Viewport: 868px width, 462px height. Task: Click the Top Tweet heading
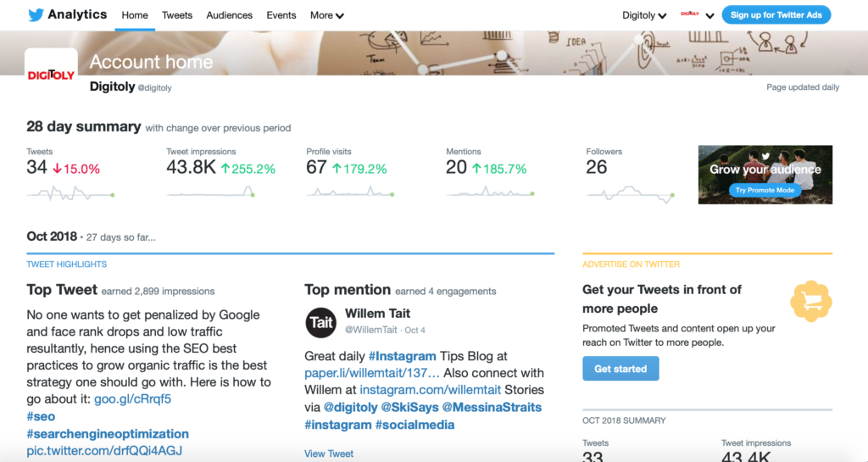tap(62, 289)
